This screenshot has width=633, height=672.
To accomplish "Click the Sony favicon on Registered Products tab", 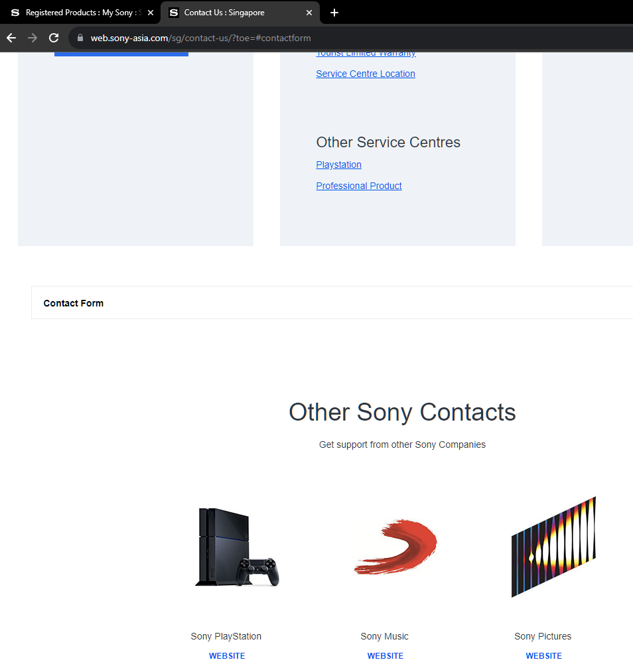I will point(15,13).
